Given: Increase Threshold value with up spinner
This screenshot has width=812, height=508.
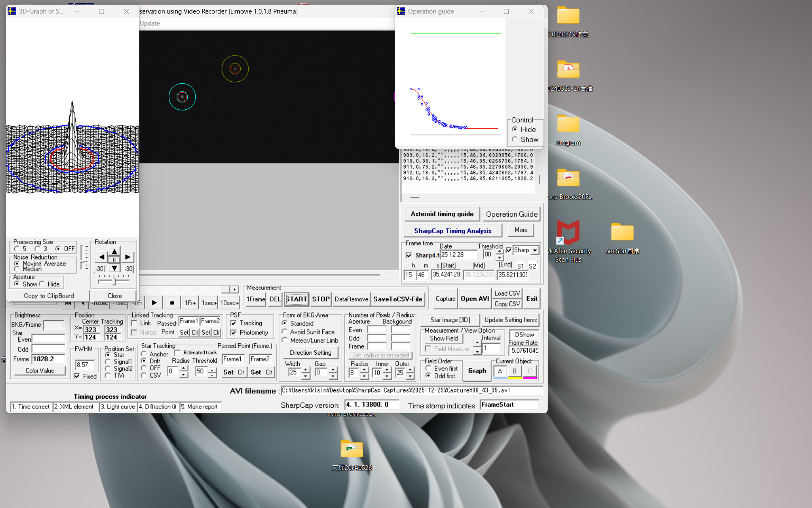Looking at the screenshot, I should [x=499, y=251].
